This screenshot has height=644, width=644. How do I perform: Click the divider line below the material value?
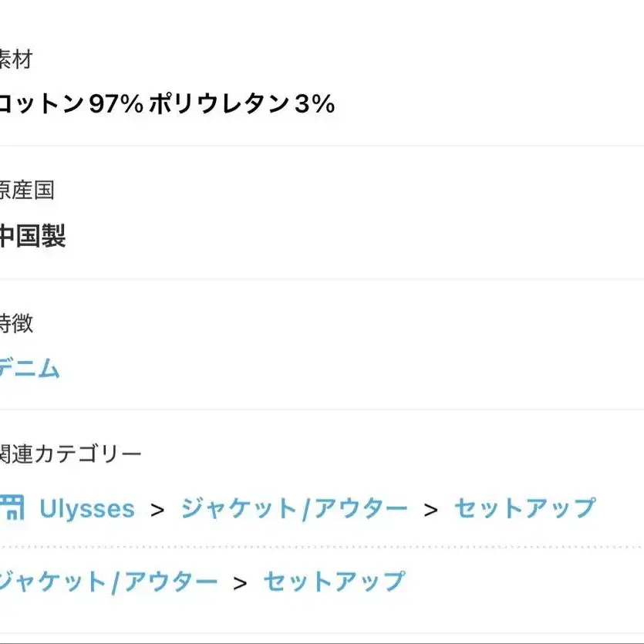(322, 146)
